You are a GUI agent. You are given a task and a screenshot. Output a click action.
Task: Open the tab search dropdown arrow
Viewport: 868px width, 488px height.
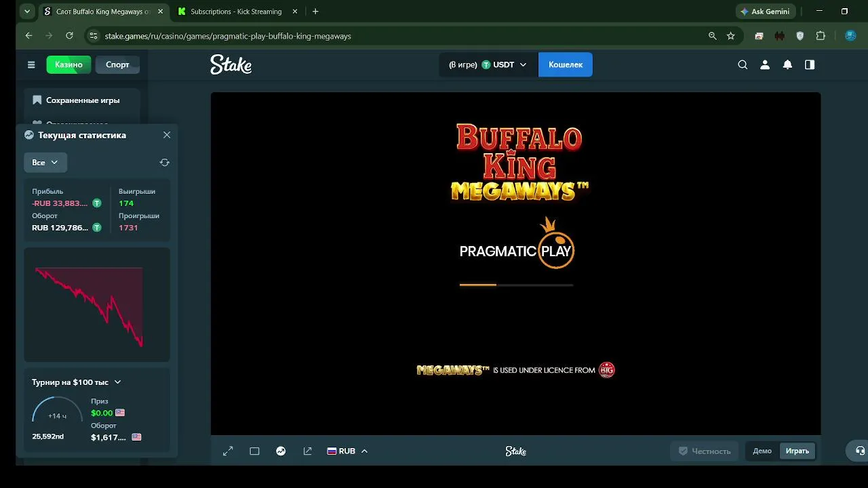27,12
